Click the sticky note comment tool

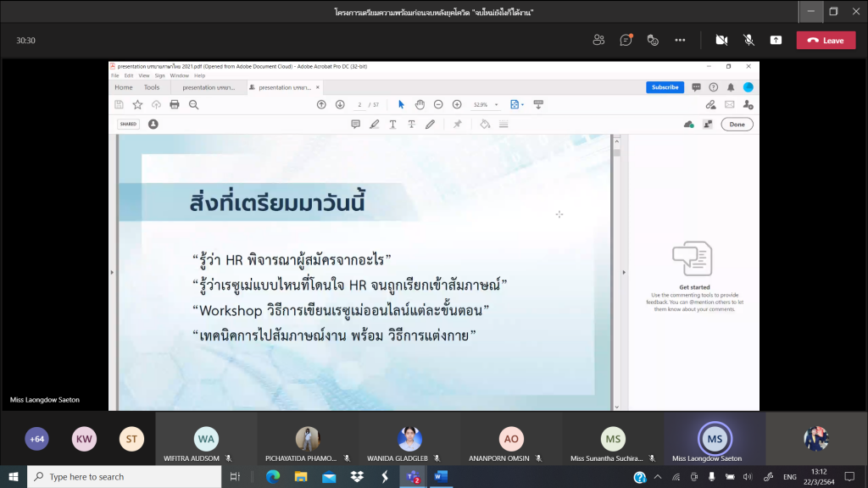point(356,124)
